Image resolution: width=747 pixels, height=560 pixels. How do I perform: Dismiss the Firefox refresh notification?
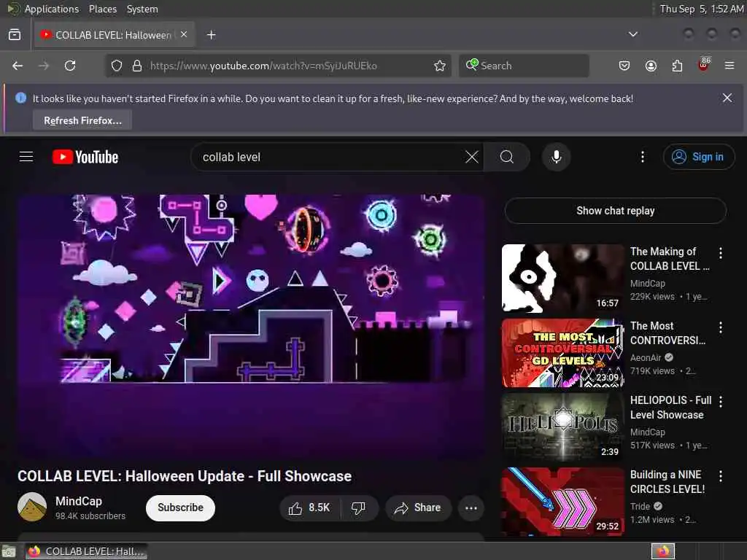pos(727,98)
